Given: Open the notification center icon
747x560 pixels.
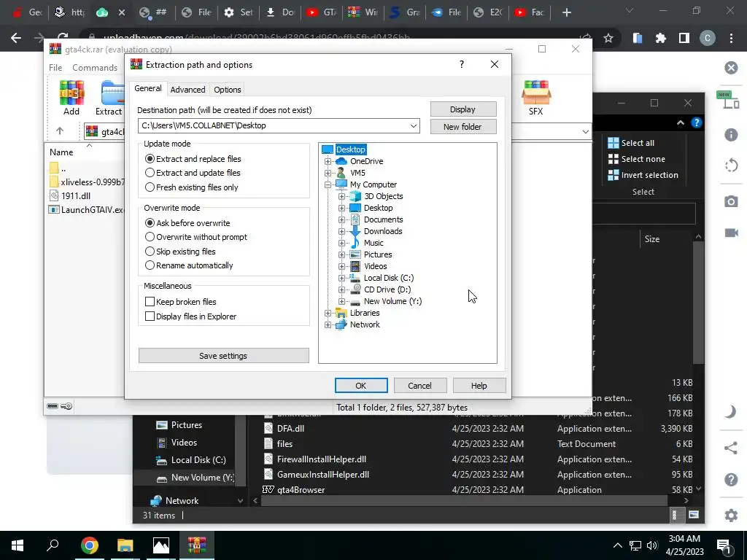Looking at the screenshot, I should tap(724, 546).
